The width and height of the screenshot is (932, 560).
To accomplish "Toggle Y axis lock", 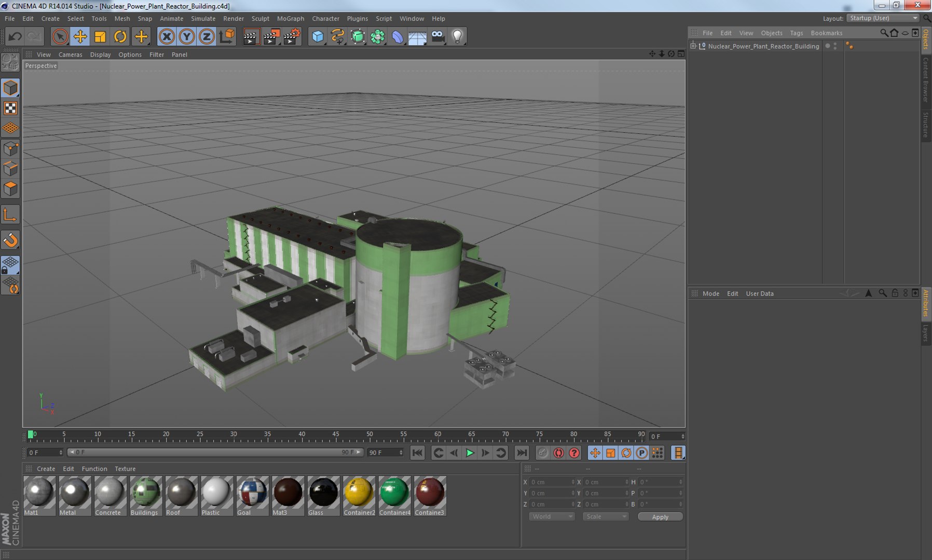I will (x=187, y=36).
